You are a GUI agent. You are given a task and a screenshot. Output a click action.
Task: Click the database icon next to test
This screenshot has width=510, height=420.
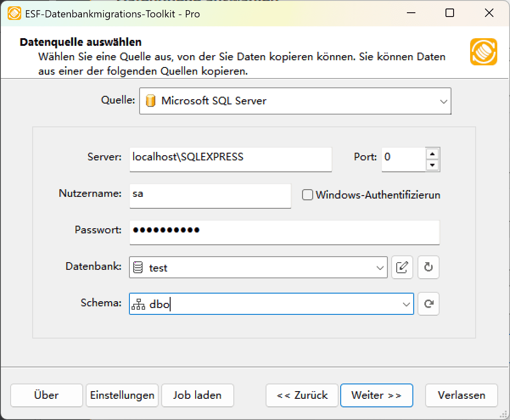click(137, 267)
